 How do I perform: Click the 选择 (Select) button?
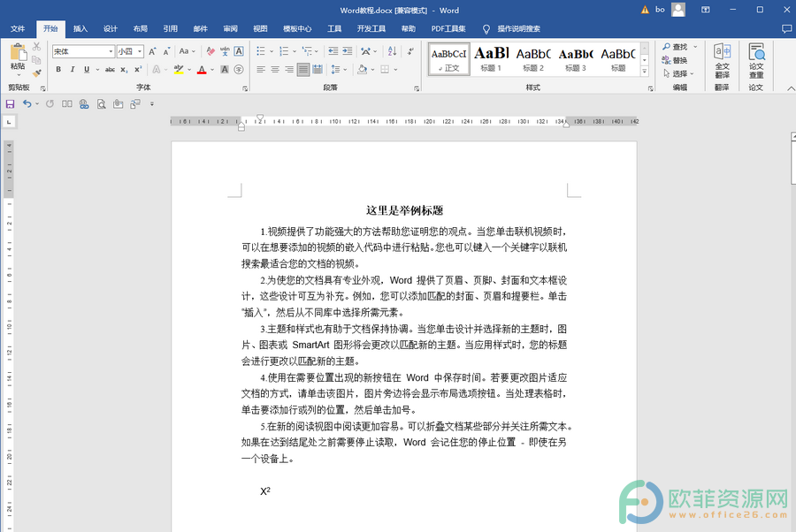coord(678,73)
